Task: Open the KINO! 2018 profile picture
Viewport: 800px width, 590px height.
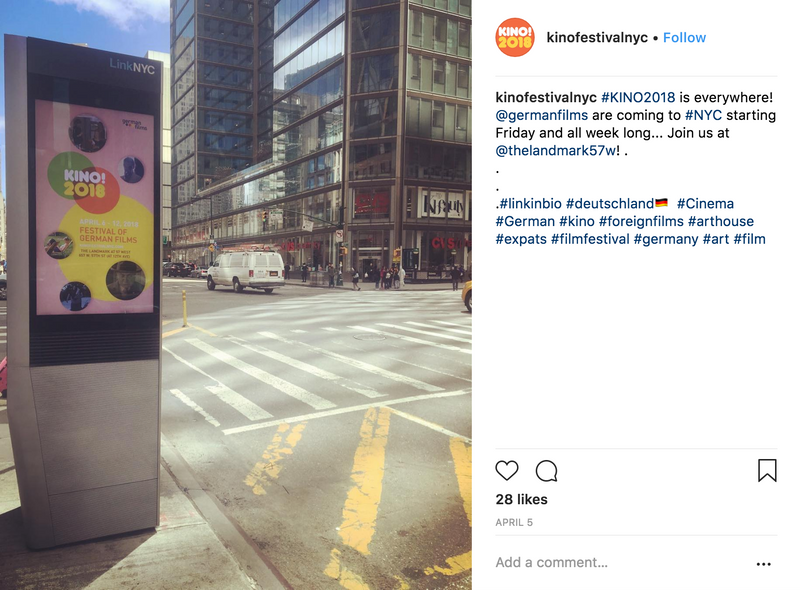Action: coord(515,37)
